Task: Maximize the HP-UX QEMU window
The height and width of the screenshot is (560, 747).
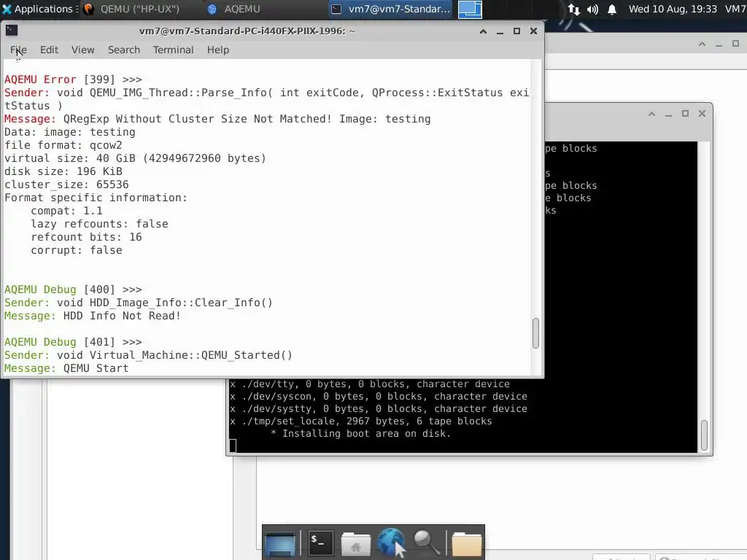Action: (685, 114)
